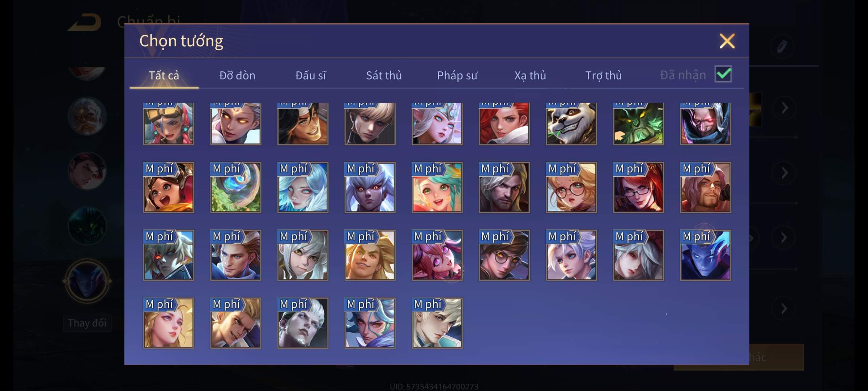The width and height of the screenshot is (868, 391).
Task: Switch to the Đỡ đòn tab
Action: click(237, 75)
